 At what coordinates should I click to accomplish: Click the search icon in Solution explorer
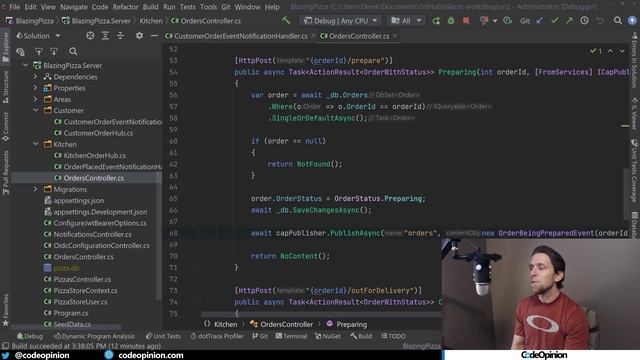point(73,51)
